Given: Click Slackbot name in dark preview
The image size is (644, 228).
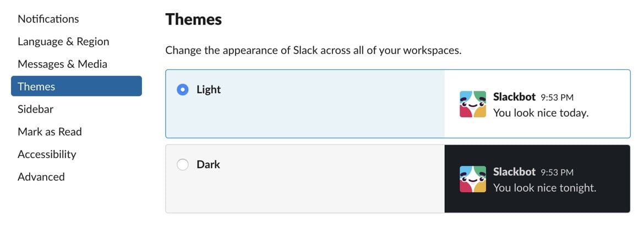Looking at the screenshot, I should [x=514, y=171].
